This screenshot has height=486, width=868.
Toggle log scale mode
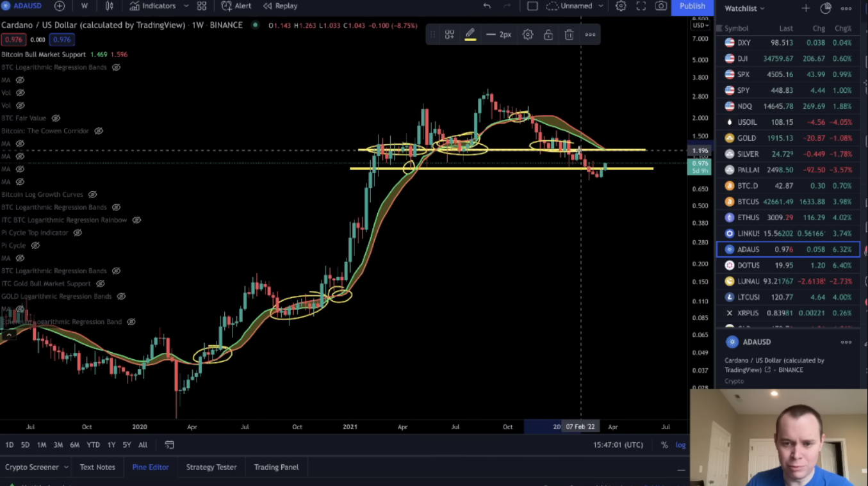click(680, 445)
